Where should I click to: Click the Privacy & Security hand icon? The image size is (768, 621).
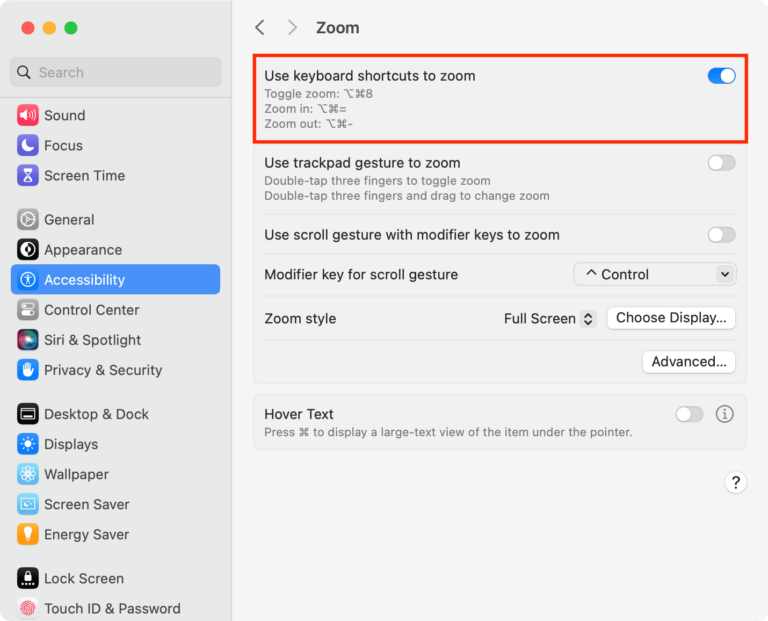point(28,370)
